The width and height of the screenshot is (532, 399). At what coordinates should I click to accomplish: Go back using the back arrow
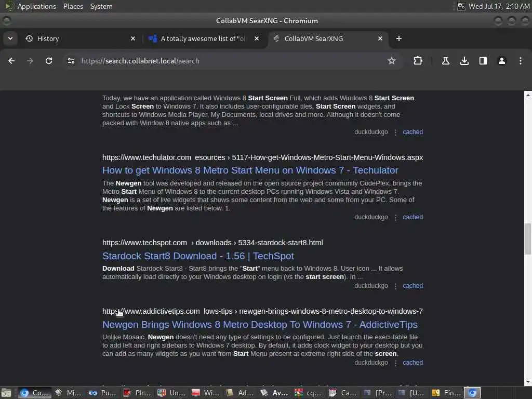11,61
